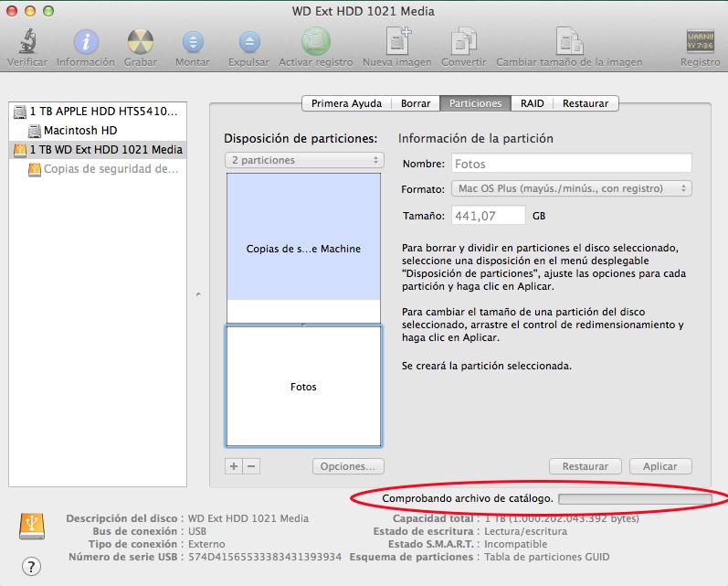Click the Verificar microscope icon
This screenshot has height=586, width=728.
pyautogui.click(x=27, y=42)
